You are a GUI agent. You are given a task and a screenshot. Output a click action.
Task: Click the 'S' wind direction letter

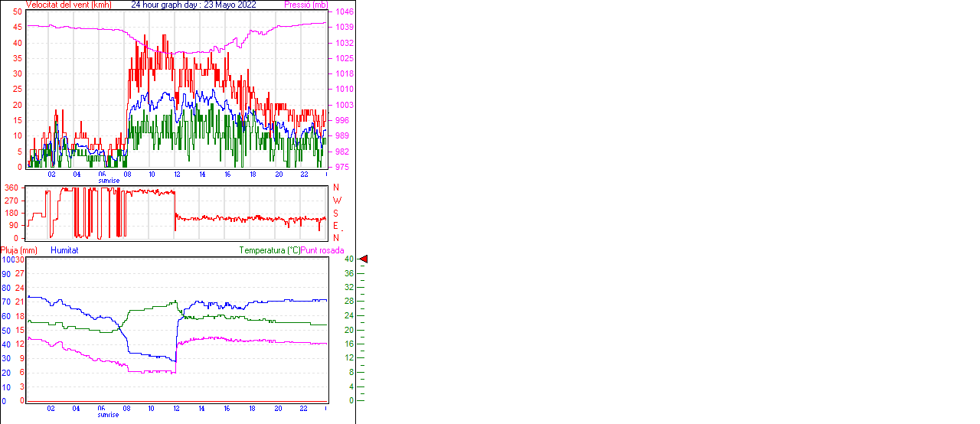coord(336,213)
